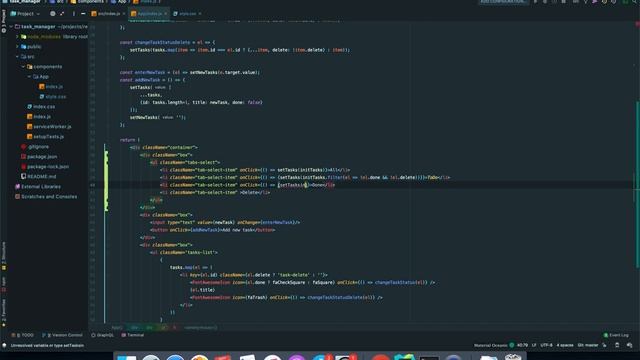640x360 pixels.
Task: Click the error stripe indicator atop the editor scrollbar
Action: tap(637, 24)
